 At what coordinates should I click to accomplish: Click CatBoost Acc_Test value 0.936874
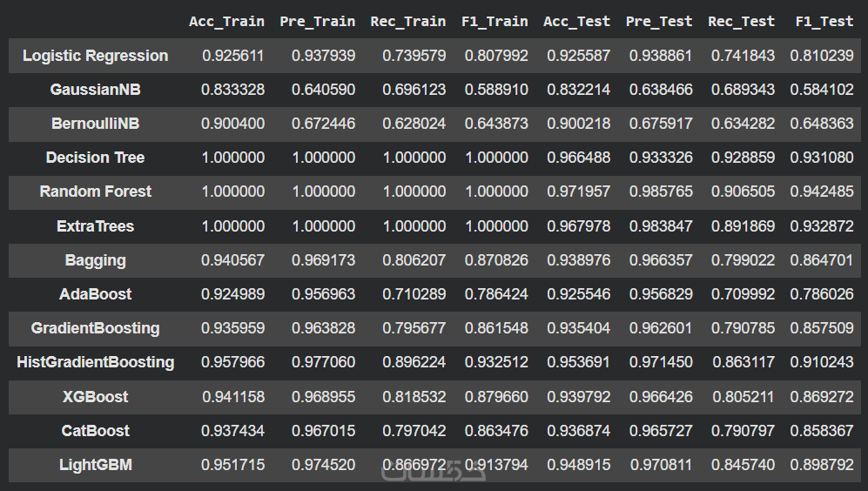[x=578, y=431]
